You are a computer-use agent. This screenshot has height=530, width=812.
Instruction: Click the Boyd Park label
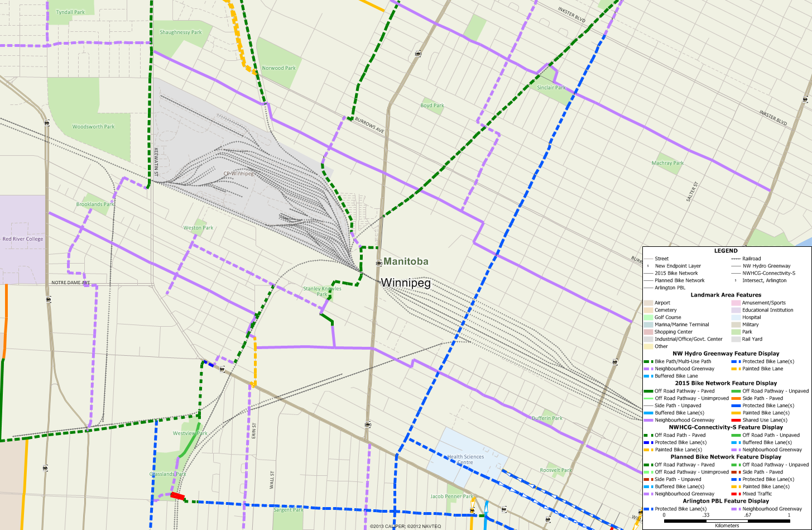(x=433, y=106)
